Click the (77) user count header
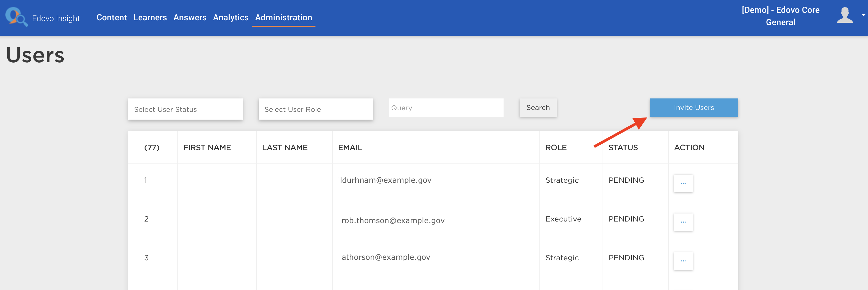The height and width of the screenshot is (290, 868). click(x=152, y=147)
